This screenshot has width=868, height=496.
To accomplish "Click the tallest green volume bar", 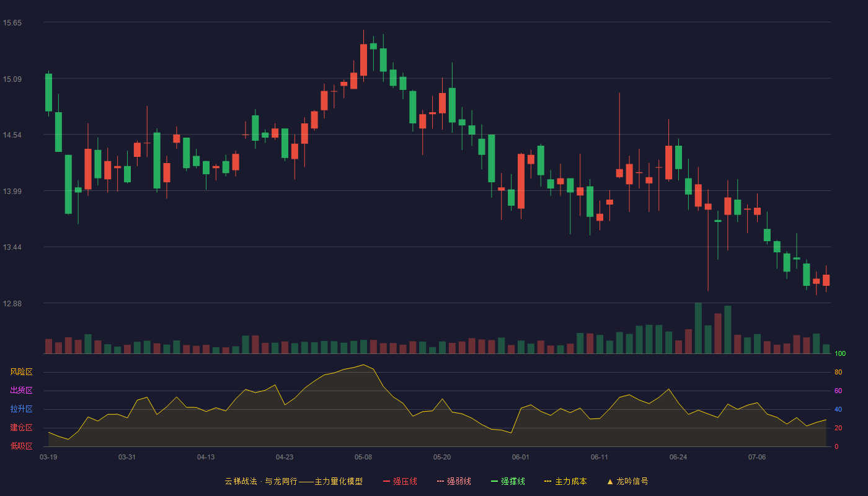I will coord(698,328).
